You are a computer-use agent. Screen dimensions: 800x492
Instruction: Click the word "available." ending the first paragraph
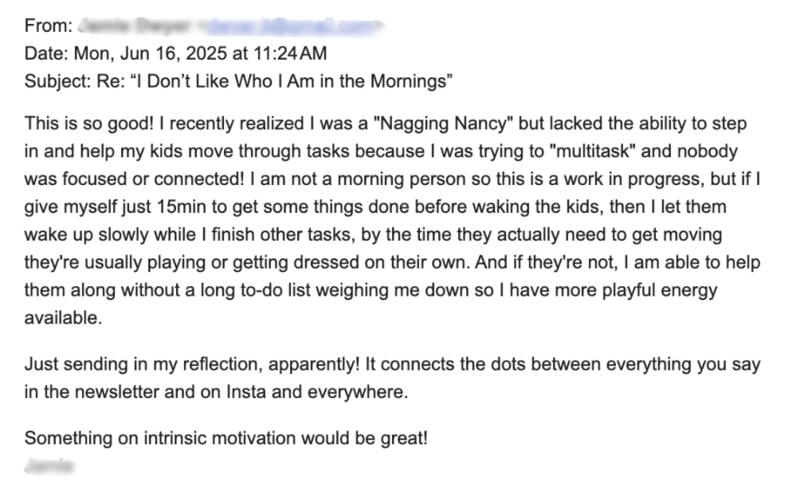coord(63,318)
